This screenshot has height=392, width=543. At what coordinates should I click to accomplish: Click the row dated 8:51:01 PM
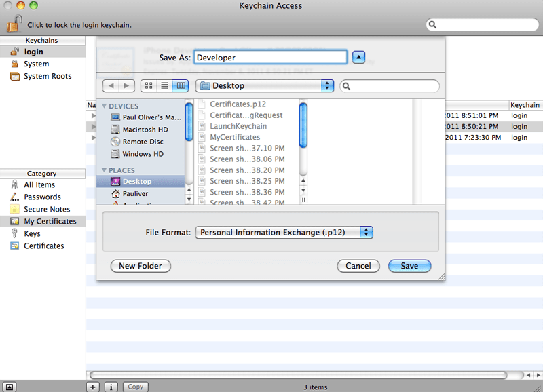pyautogui.click(x=494, y=115)
